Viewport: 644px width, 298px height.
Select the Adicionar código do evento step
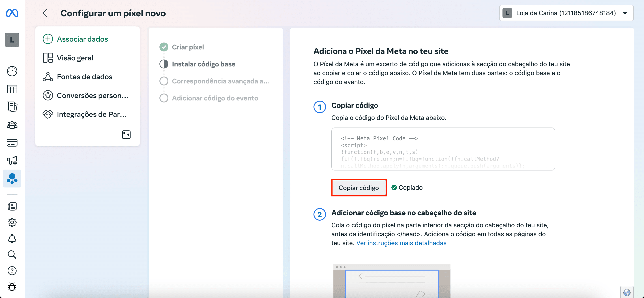(215, 98)
